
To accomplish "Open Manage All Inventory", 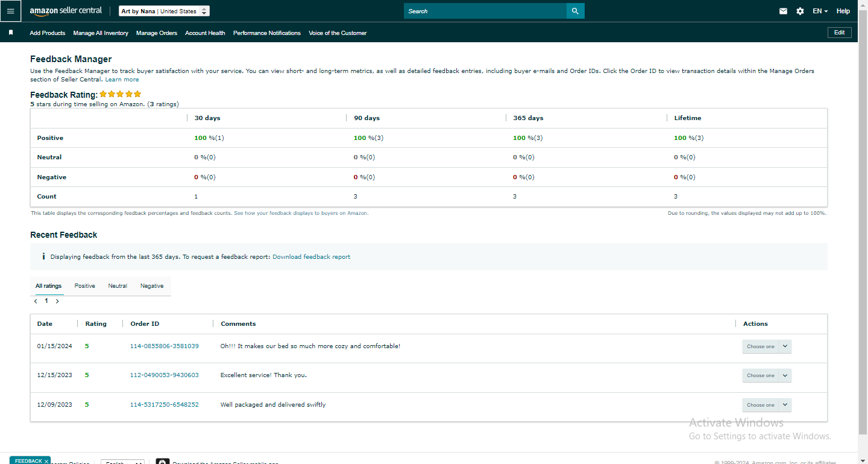I will pyautogui.click(x=101, y=33).
